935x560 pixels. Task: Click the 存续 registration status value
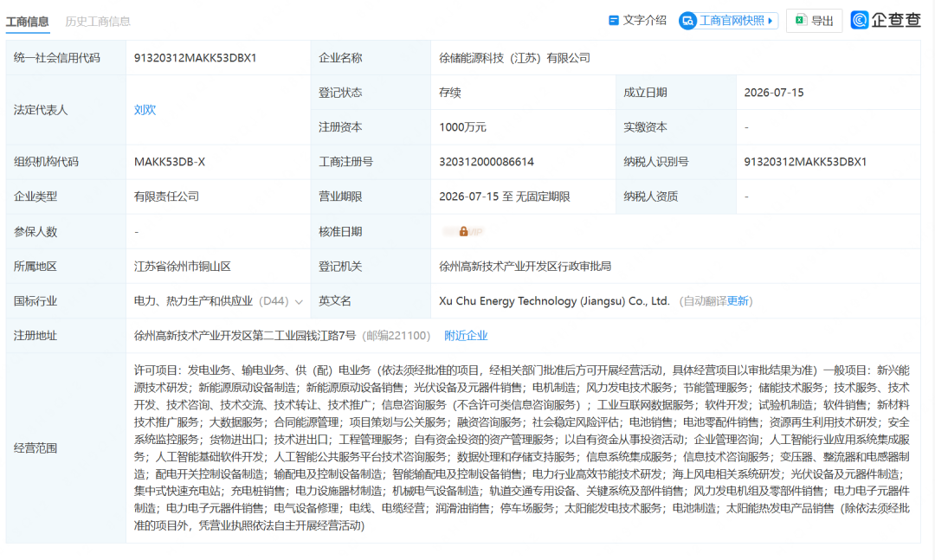449,93
